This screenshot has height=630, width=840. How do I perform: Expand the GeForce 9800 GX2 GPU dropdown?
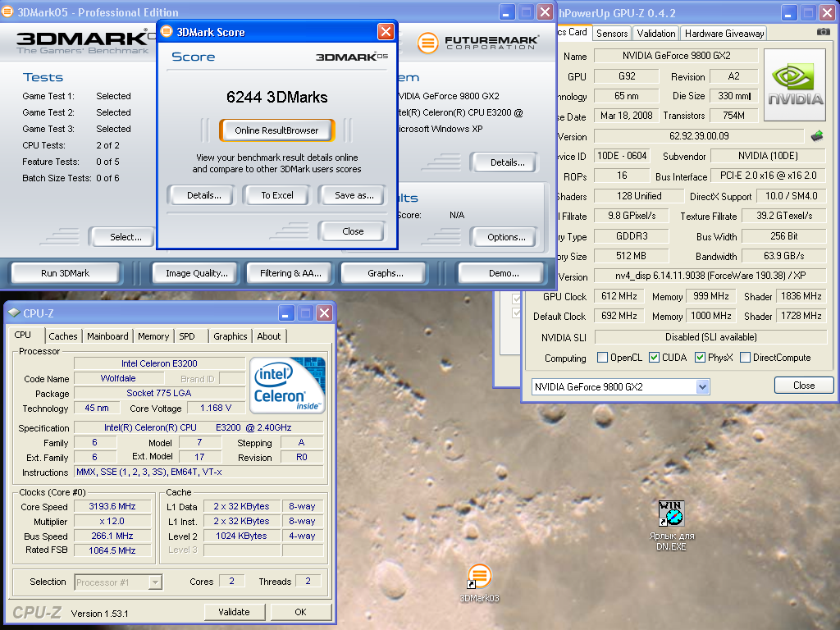pyautogui.click(x=702, y=386)
